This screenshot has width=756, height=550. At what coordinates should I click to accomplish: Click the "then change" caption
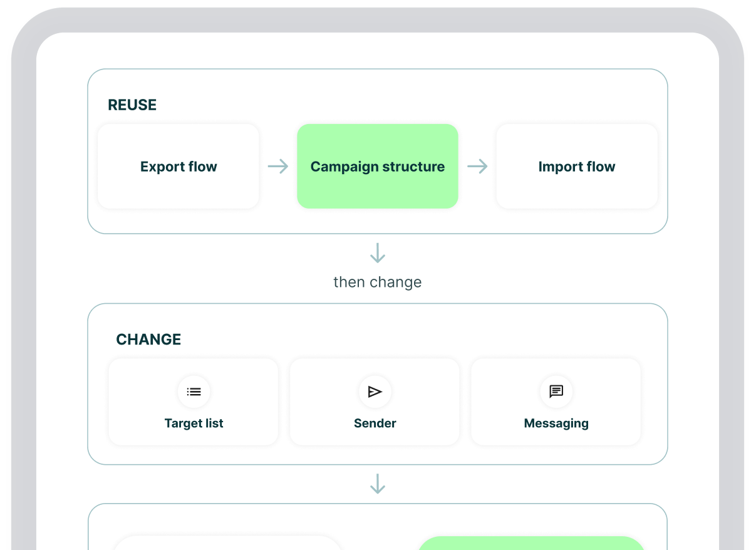pyautogui.click(x=378, y=282)
